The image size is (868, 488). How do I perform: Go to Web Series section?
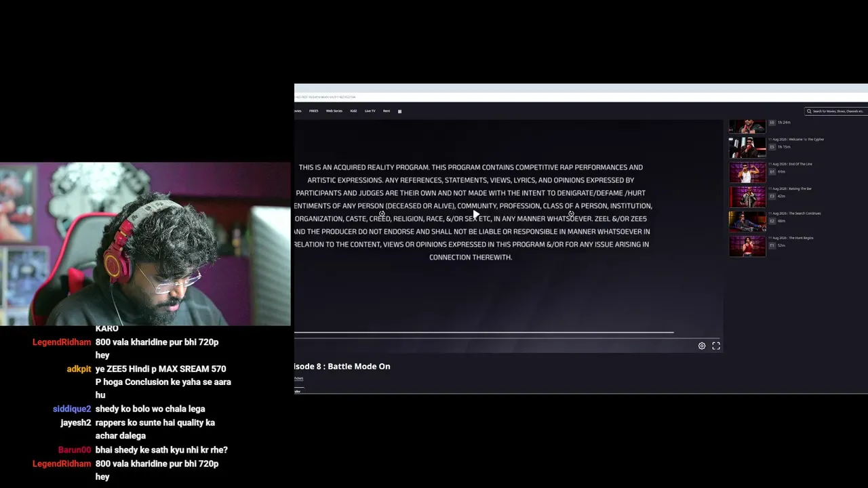[334, 111]
